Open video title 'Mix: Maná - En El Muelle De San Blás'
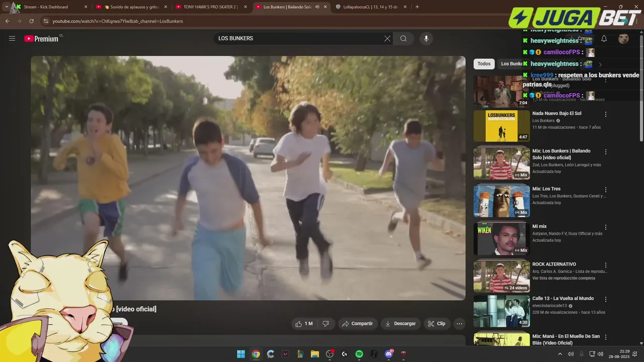The height and width of the screenshot is (362, 644). point(566,339)
